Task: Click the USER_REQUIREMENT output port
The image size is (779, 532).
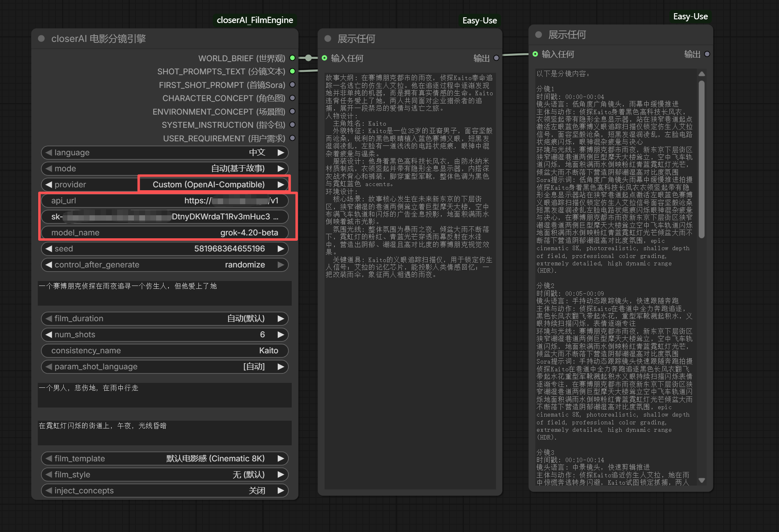Action: tap(292, 138)
